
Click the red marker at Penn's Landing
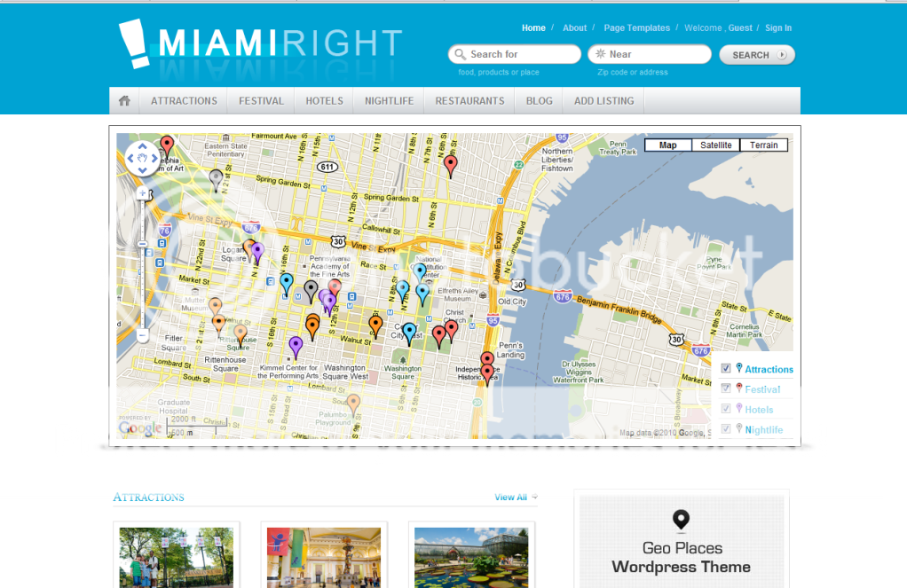click(487, 374)
